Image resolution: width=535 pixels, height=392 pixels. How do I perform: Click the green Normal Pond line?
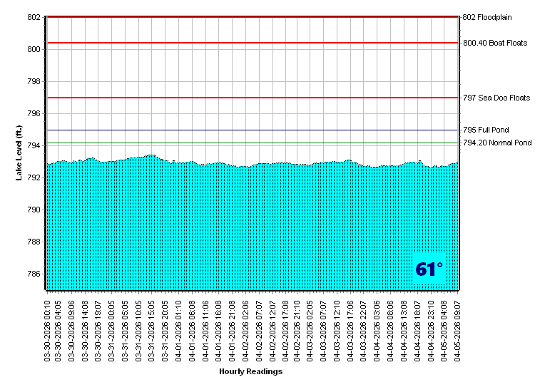[x=250, y=143]
